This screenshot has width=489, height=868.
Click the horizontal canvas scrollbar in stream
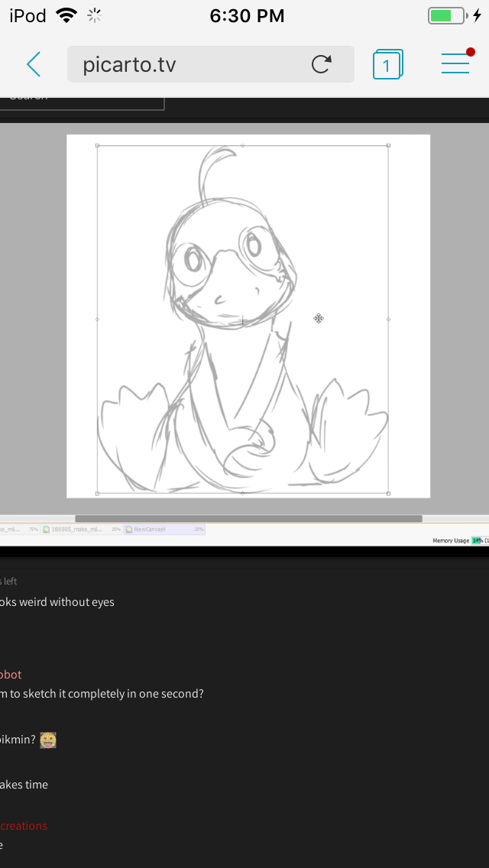(x=248, y=519)
